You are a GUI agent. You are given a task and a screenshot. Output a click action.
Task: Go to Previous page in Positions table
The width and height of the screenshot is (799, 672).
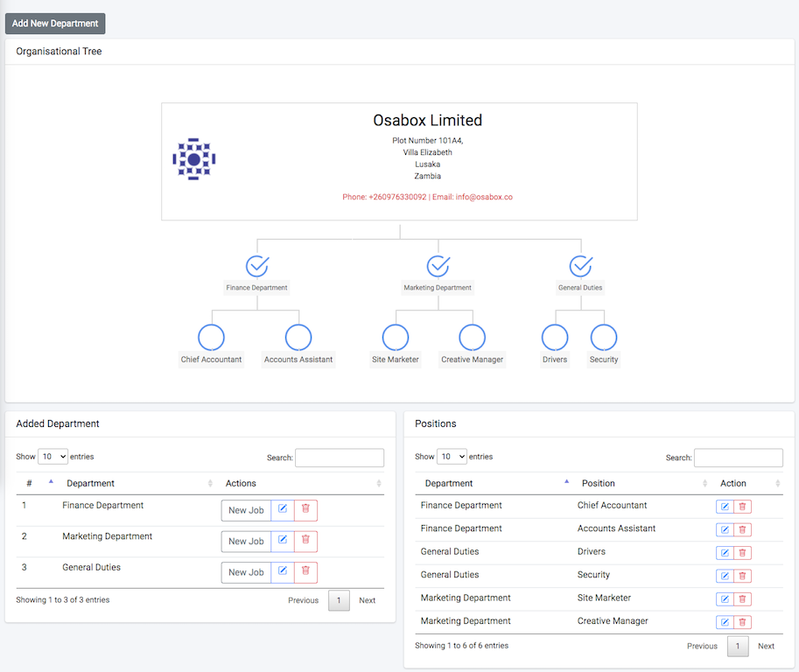tap(702, 646)
